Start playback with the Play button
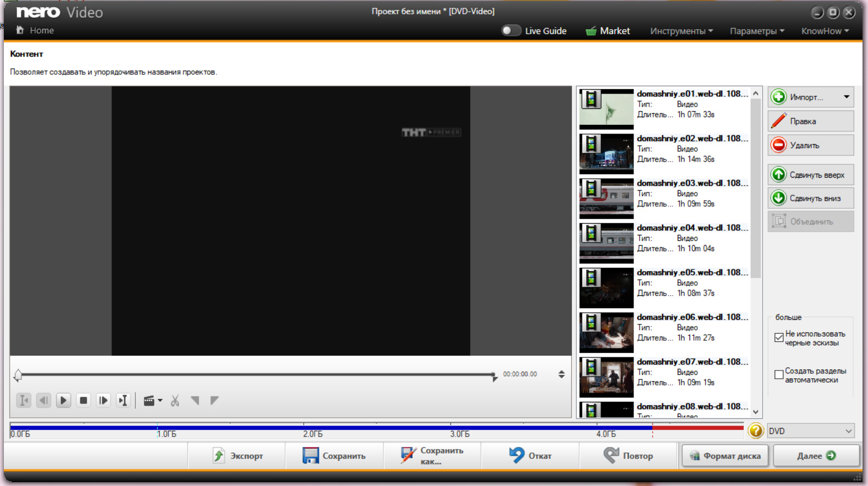This screenshot has height=486, width=868. pyautogui.click(x=63, y=400)
